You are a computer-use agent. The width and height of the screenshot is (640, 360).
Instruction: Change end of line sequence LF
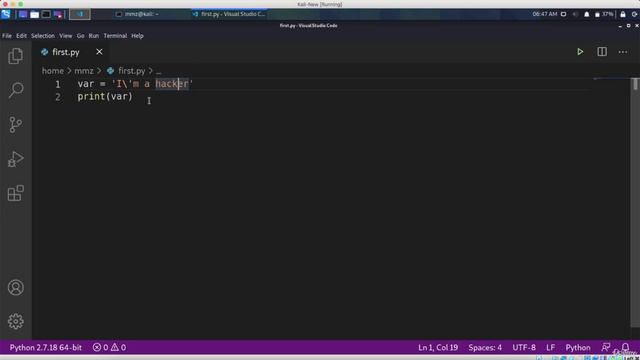(551, 347)
